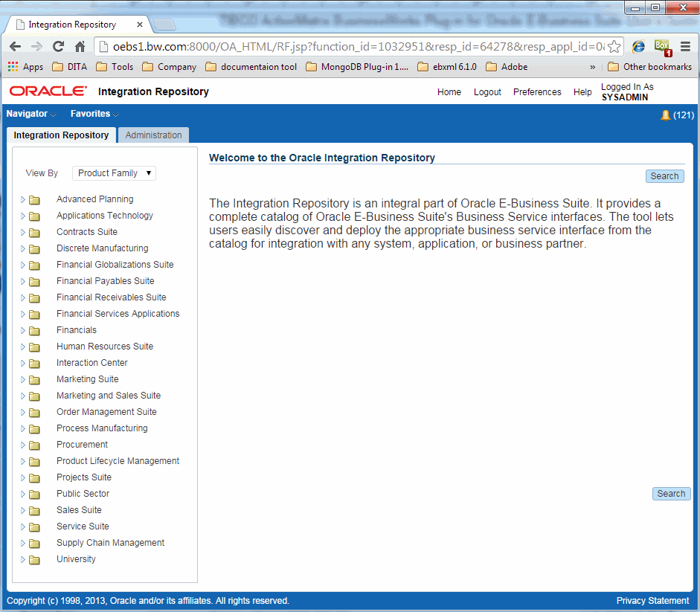Expand Human Resources Suite node
Viewport: 700px width, 612px height.
pos(23,347)
